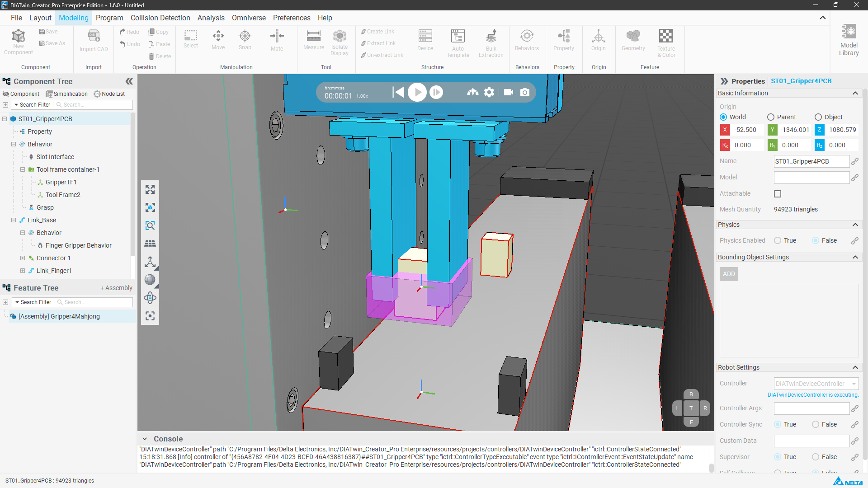Step the simulation forward
Image resolution: width=868 pixels, height=488 pixels.
click(436, 92)
